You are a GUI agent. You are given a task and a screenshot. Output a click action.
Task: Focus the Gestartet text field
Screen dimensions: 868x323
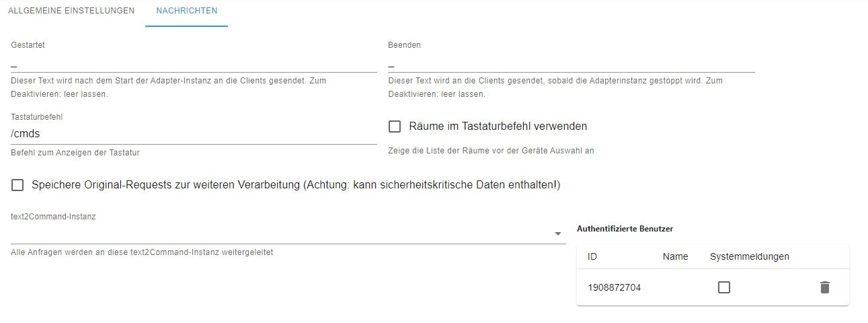click(194, 64)
